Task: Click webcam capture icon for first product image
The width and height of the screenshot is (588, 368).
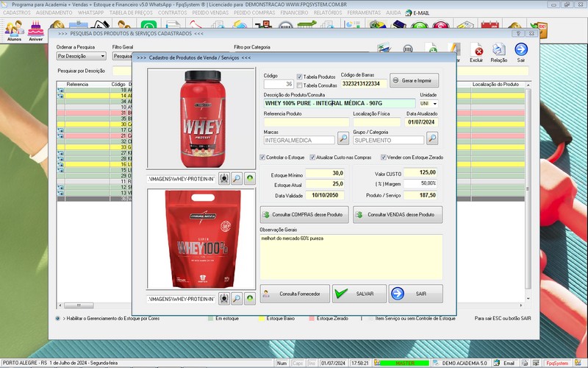Action: (224, 179)
